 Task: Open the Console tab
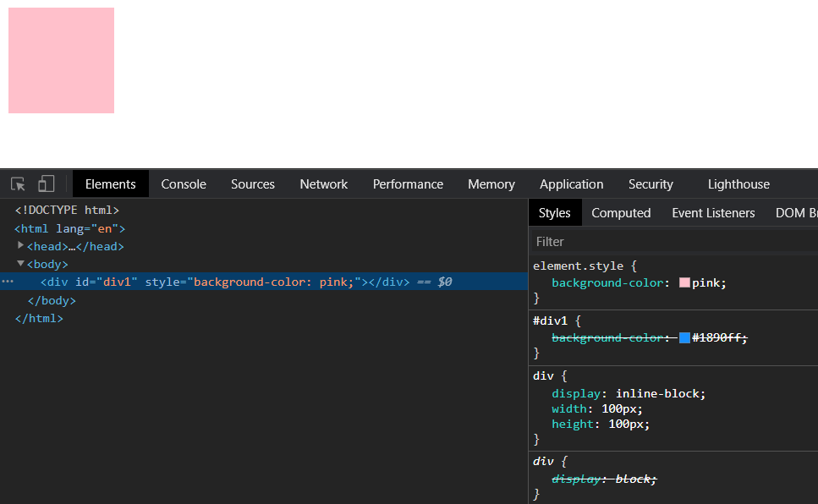(184, 184)
